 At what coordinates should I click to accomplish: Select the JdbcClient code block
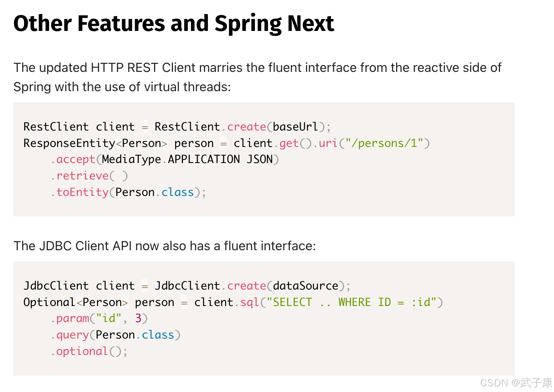point(264,318)
